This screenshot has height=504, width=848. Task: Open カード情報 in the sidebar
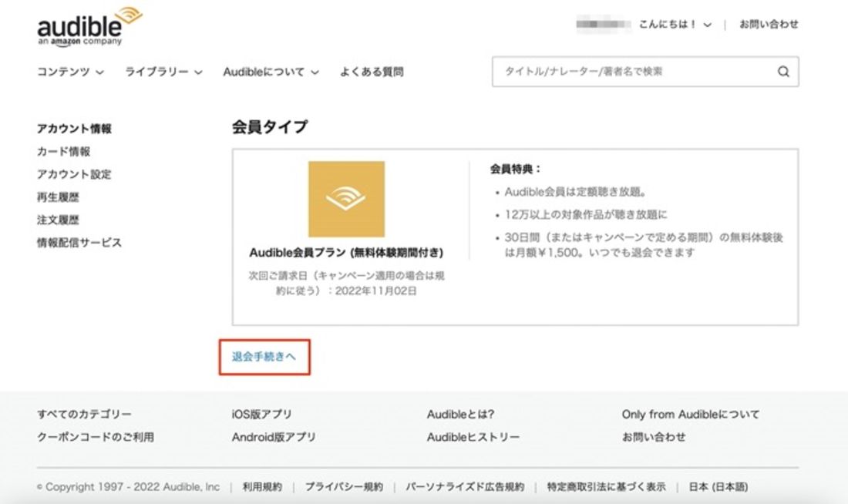tap(63, 151)
